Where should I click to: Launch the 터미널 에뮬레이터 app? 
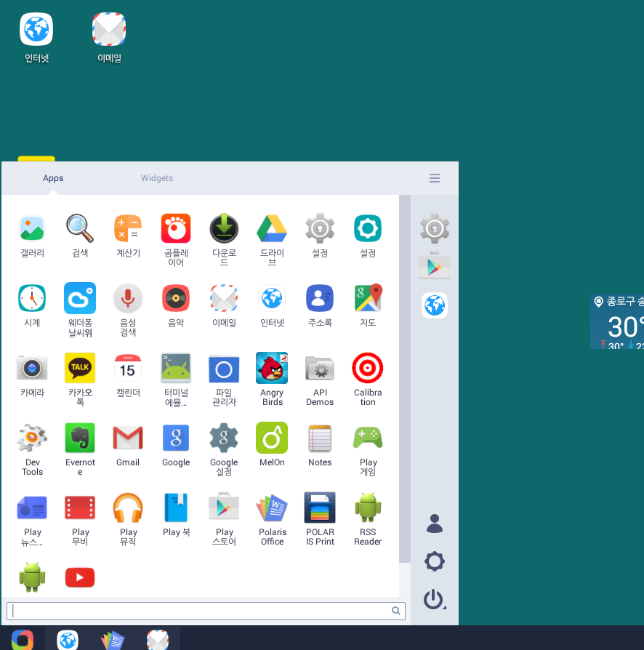coord(176,368)
